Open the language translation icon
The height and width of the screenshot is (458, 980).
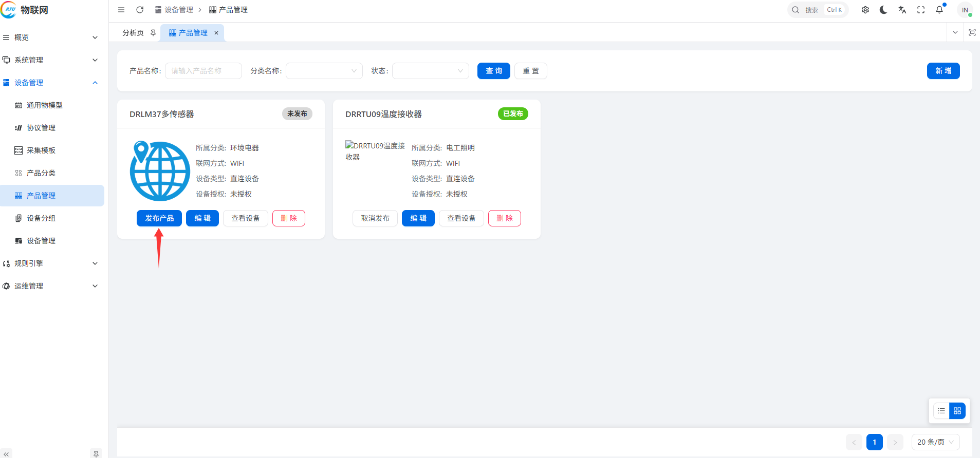[902, 10]
